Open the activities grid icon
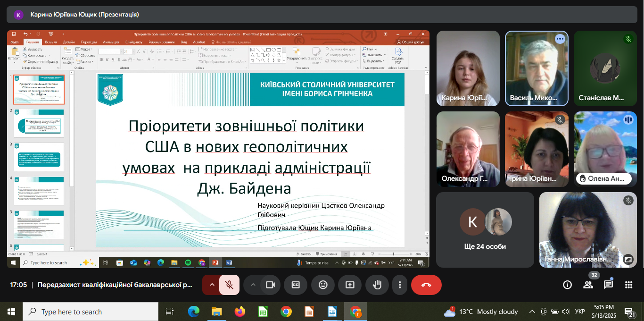This screenshot has height=321, width=644. [628, 285]
